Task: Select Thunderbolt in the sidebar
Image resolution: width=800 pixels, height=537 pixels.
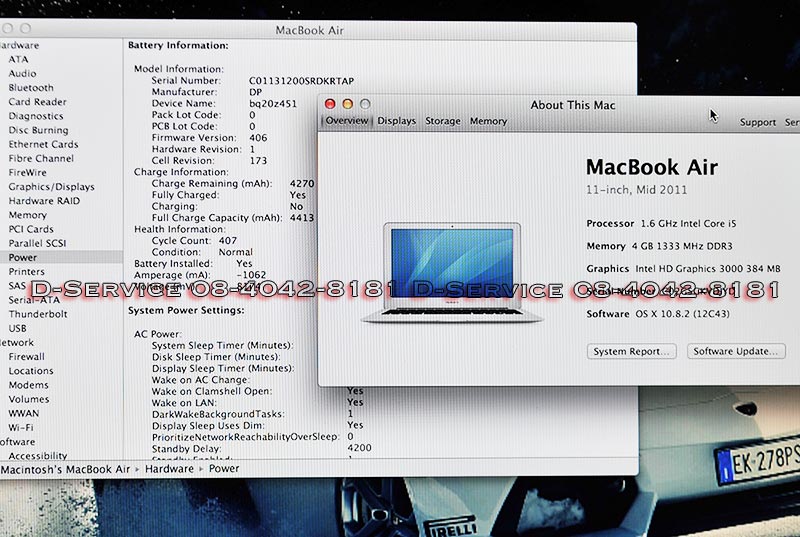Action: pos(38,314)
